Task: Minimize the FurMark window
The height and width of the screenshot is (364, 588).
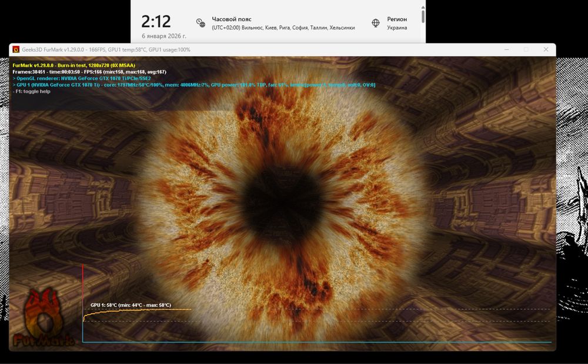Action: [x=507, y=49]
